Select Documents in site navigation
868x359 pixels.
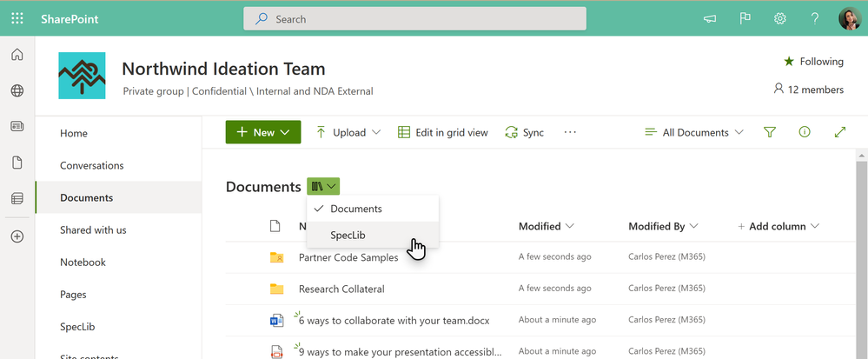(x=118, y=198)
